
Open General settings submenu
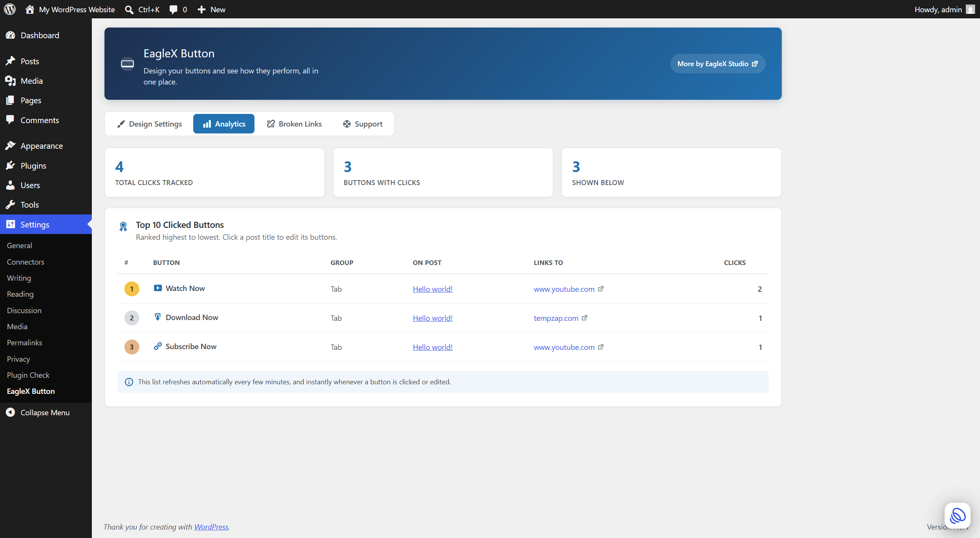(x=20, y=245)
